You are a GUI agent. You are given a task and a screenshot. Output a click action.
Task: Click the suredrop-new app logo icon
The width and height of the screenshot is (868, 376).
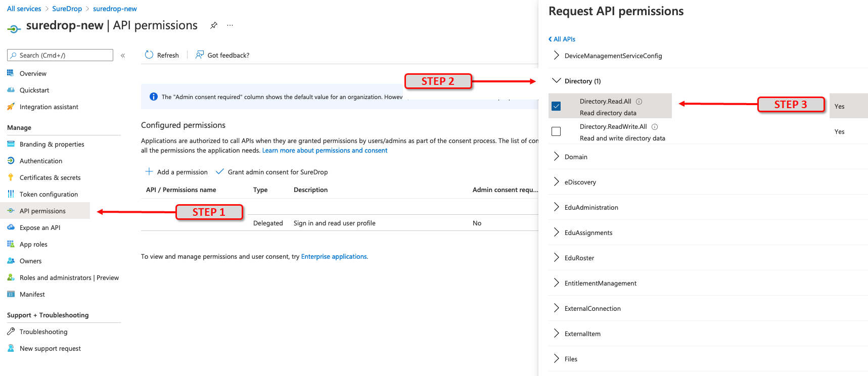click(x=14, y=29)
